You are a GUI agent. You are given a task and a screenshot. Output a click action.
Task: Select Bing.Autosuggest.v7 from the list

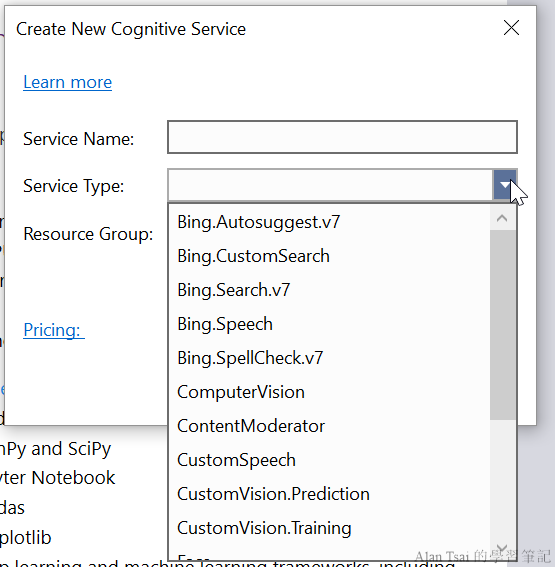click(329, 222)
